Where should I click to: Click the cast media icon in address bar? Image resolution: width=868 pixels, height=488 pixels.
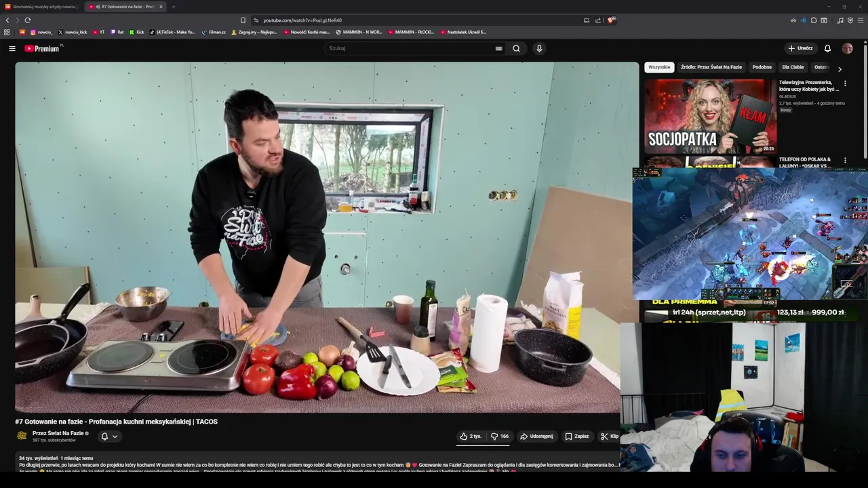tap(587, 20)
